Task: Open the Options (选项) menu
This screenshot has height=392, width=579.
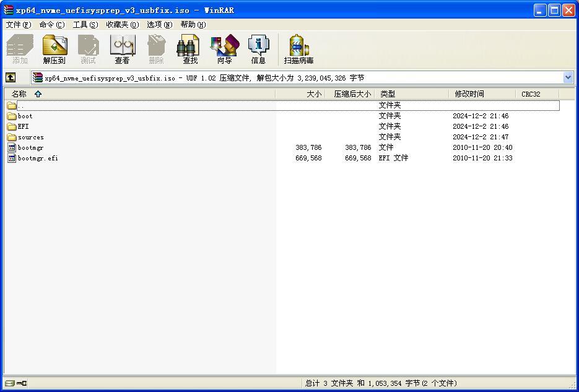Action: 160,25
